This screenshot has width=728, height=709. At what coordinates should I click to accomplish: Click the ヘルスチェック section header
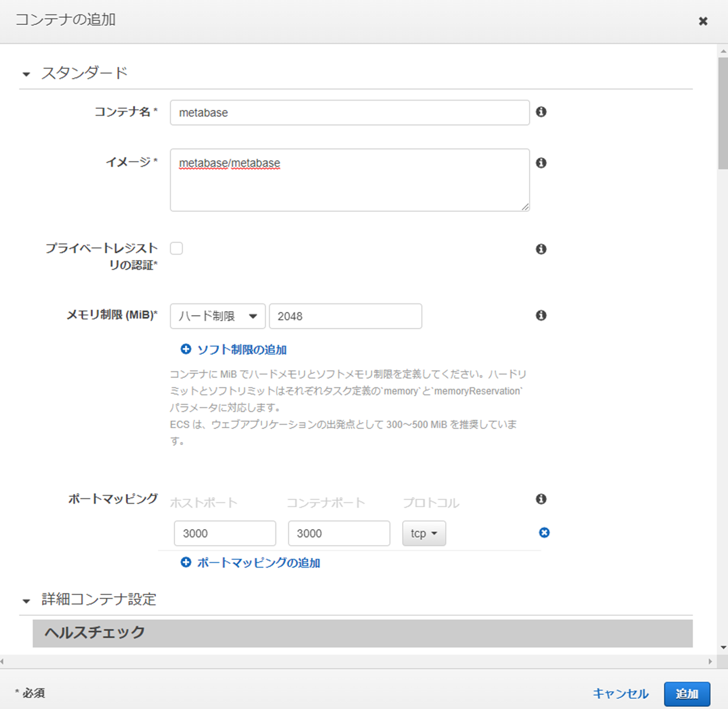362,633
